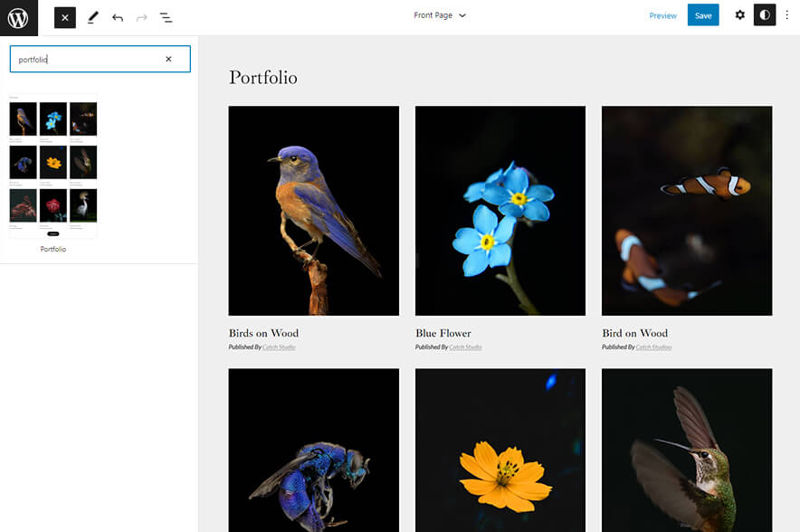Save the current Front Page changes
Image resolution: width=800 pixels, height=532 pixels.
tap(703, 15)
